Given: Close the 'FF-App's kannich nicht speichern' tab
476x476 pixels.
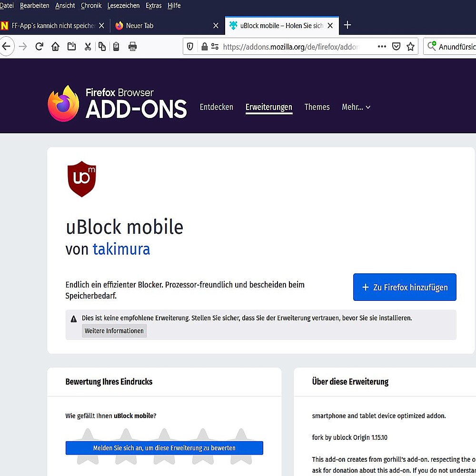Looking at the screenshot, I should coord(102,26).
